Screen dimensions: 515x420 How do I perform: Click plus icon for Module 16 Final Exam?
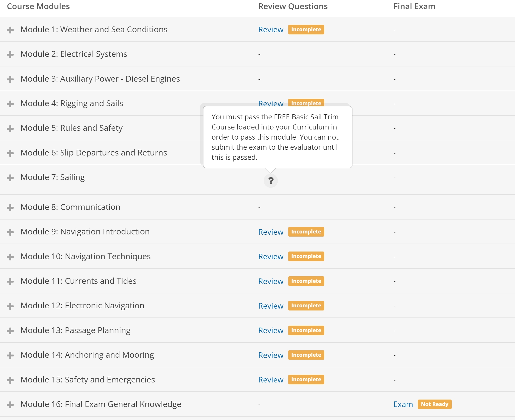pos(10,405)
